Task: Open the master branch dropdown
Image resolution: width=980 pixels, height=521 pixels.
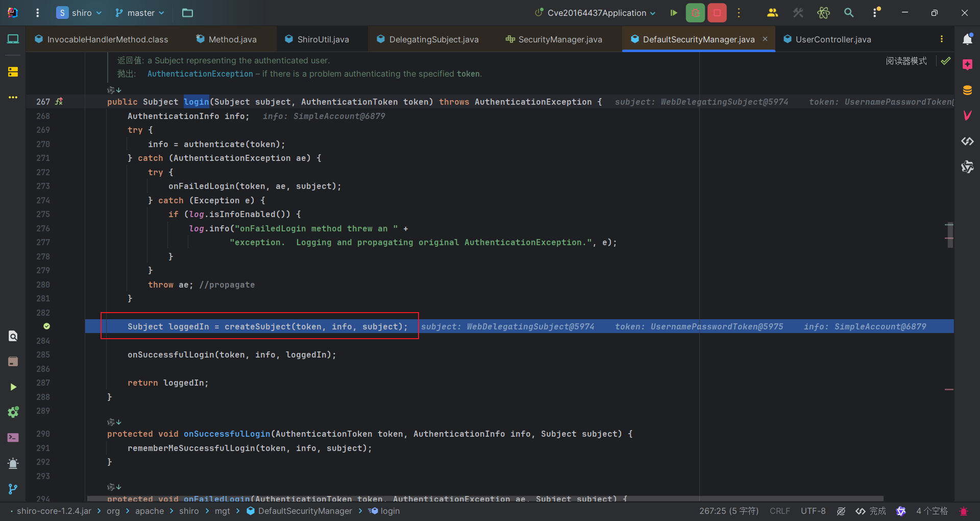Action: tap(140, 13)
